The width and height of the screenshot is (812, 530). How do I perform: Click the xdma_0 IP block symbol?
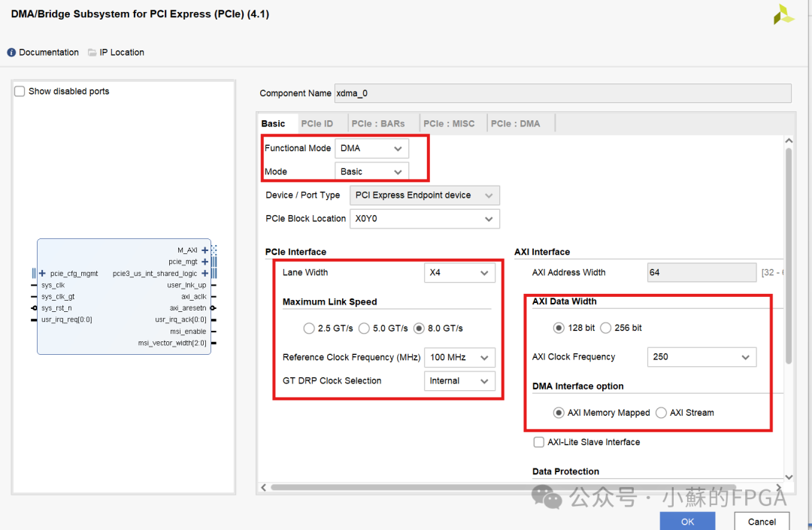point(124,296)
